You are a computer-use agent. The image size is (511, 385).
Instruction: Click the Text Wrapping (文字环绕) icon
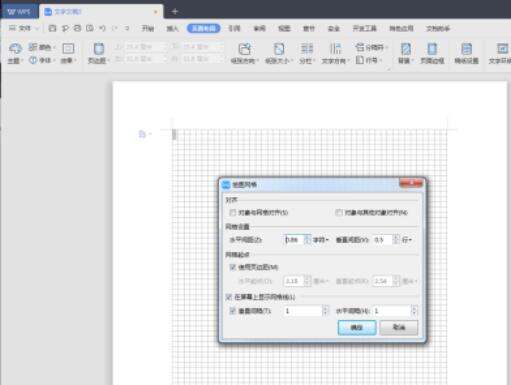click(x=502, y=49)
